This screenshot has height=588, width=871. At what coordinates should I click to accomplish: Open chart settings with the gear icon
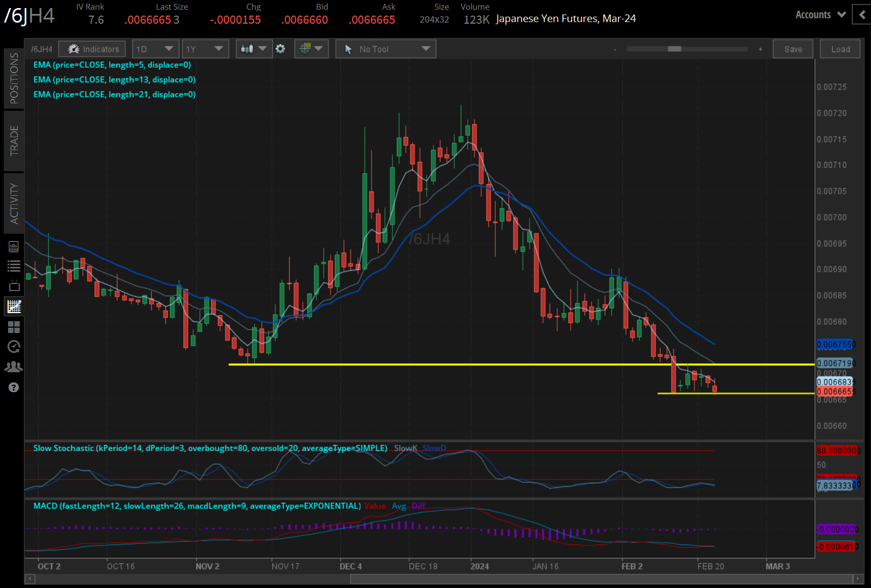[280, 48]
